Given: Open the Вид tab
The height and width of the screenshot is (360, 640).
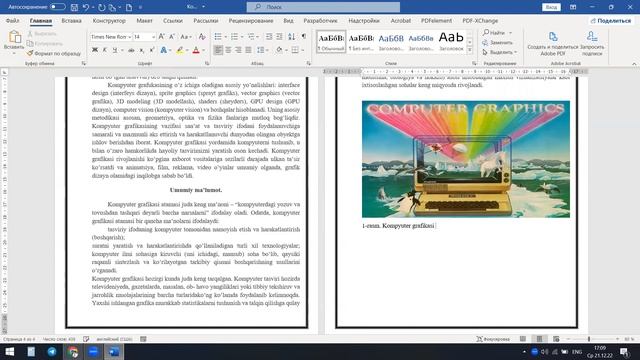Looking at the screenshot, I should click(288, 20).
